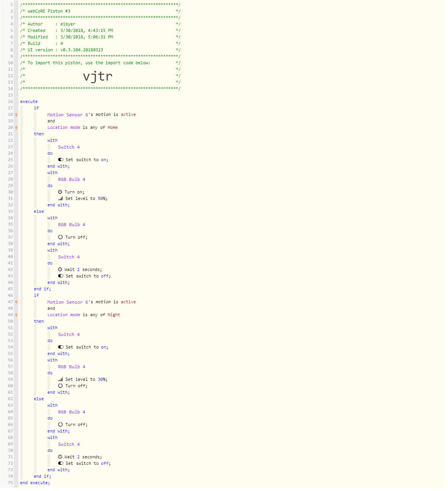The image size is (448, 491).
Task: Select 'Wait 2 seconds;' on line 71
Action: pyautogui.click(x=83, y=457)
